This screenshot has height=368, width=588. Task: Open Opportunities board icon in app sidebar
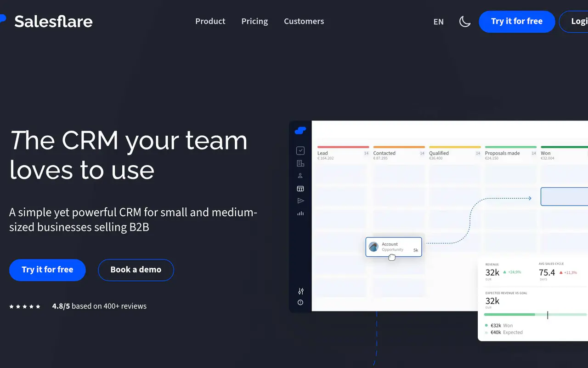tap(300, 189)
